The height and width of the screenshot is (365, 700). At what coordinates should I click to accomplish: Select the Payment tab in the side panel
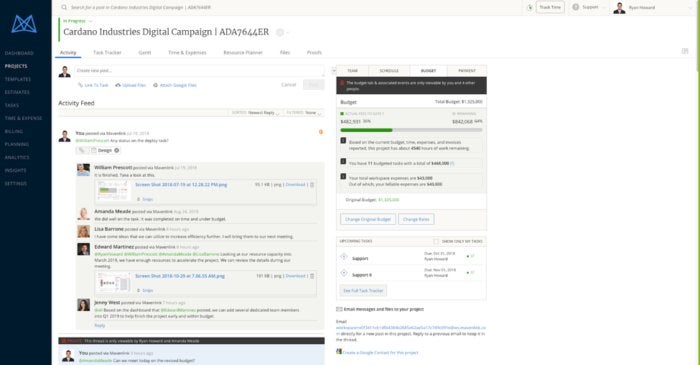point(467,71)
